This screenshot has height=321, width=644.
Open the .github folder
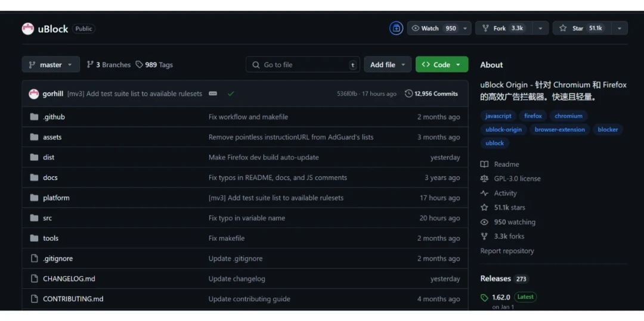54,117
